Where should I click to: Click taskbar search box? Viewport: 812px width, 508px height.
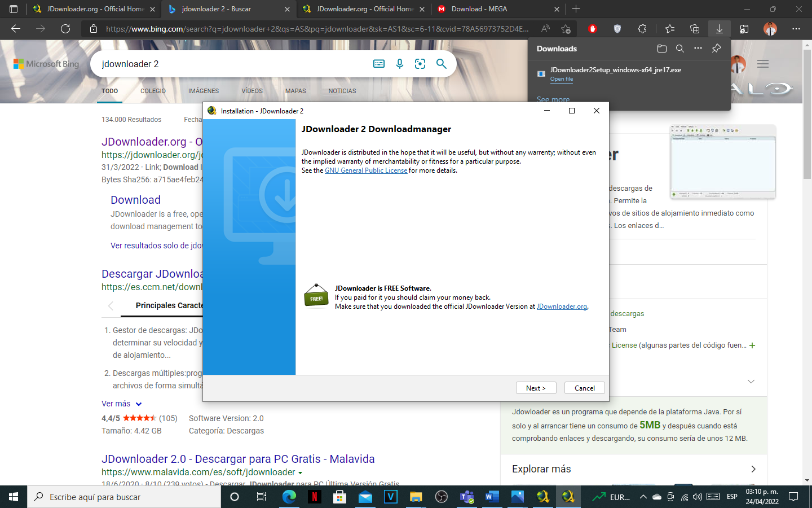click(x=124, y=497)
